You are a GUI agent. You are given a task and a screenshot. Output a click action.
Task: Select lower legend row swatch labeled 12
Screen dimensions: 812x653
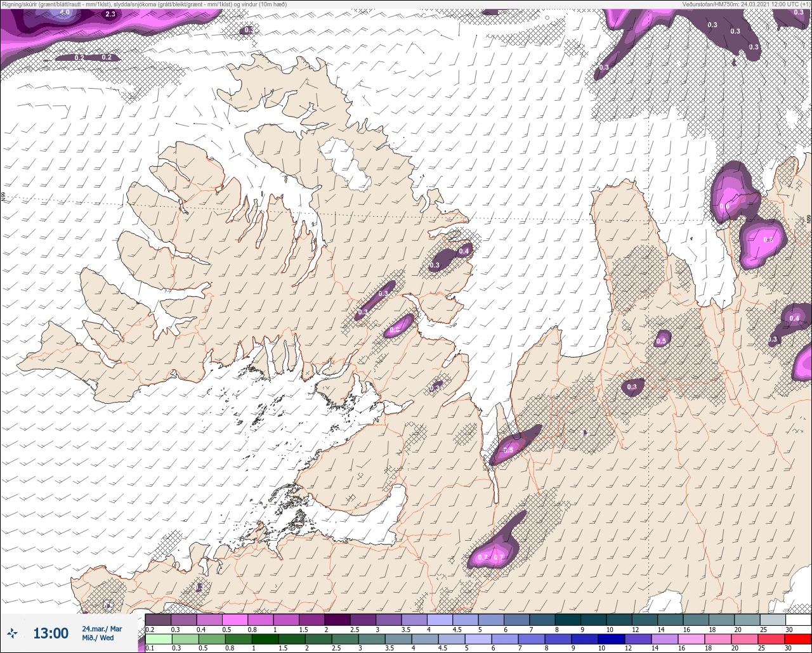pyautogui.click(x=637, y=639)
